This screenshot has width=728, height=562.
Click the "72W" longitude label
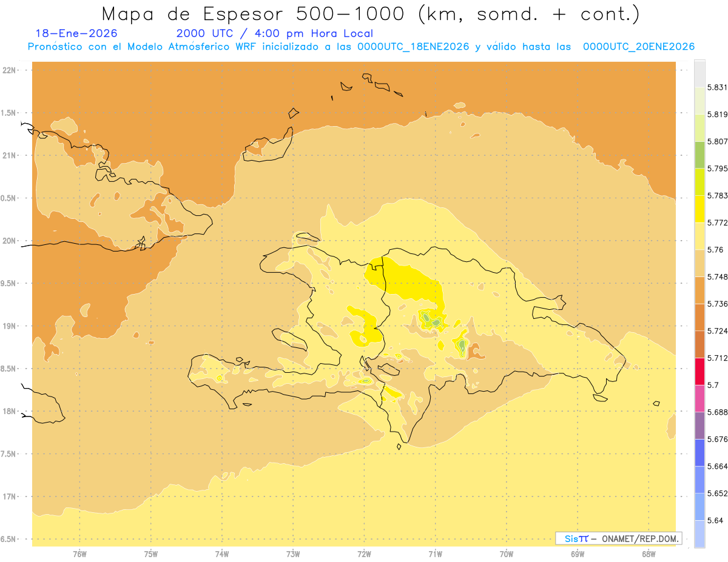pyautogui.click(x=364, y=554)
